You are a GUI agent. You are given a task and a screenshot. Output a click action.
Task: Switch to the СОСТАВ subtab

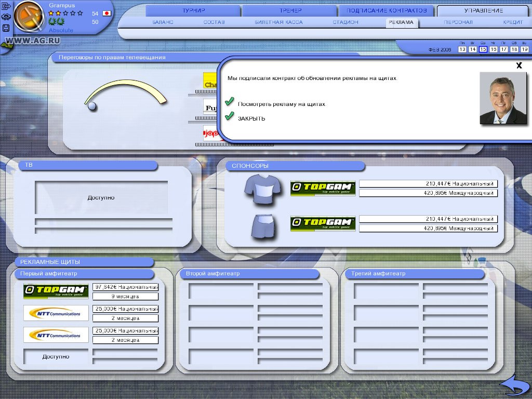point(214,22)
